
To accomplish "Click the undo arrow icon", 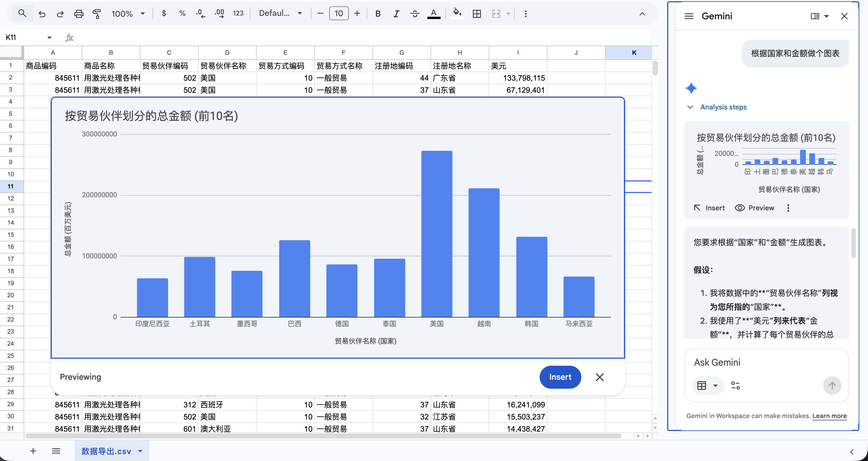I will 42,14.
